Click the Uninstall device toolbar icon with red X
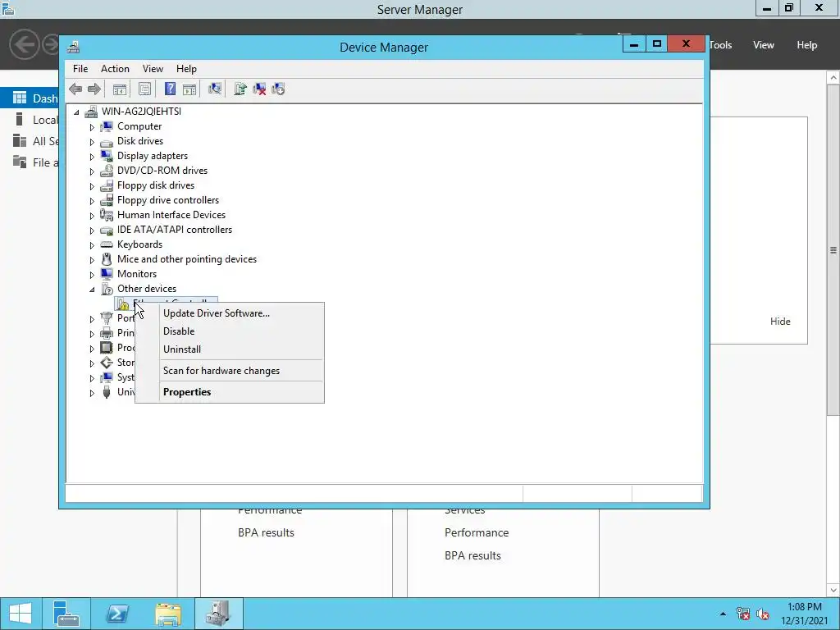The width and height of the screenshot is (840, 630). [259, 89]
